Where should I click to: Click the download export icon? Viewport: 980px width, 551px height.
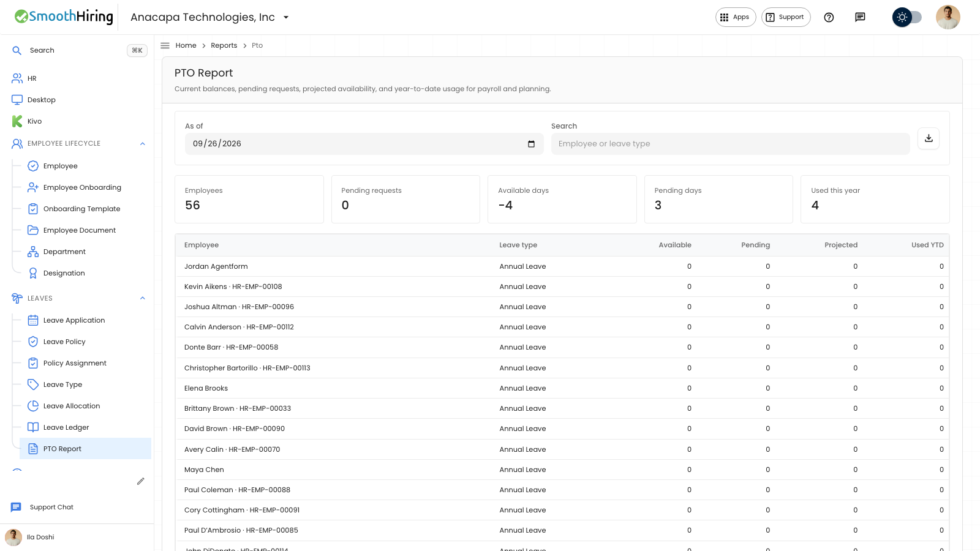point(929,138)
